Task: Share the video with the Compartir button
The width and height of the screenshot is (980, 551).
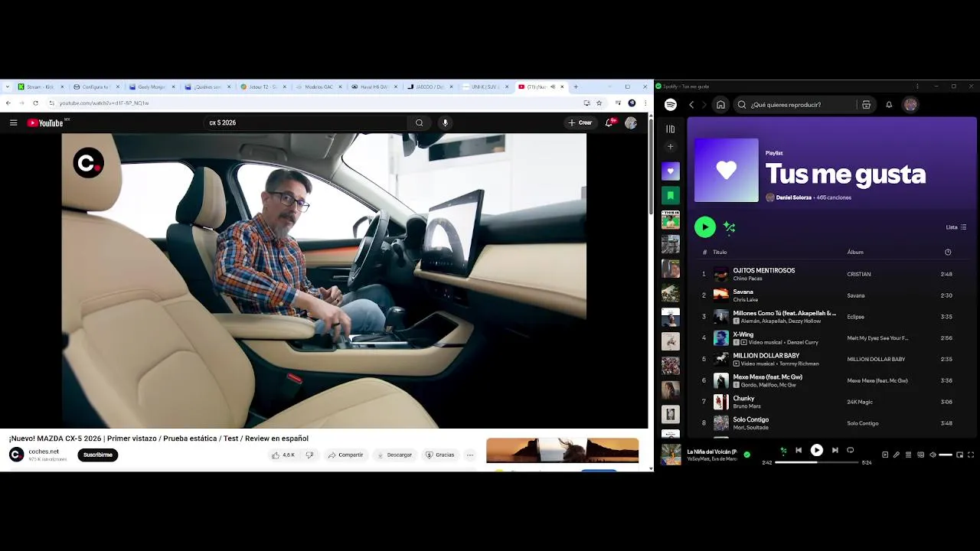Action: pos(345,455)
